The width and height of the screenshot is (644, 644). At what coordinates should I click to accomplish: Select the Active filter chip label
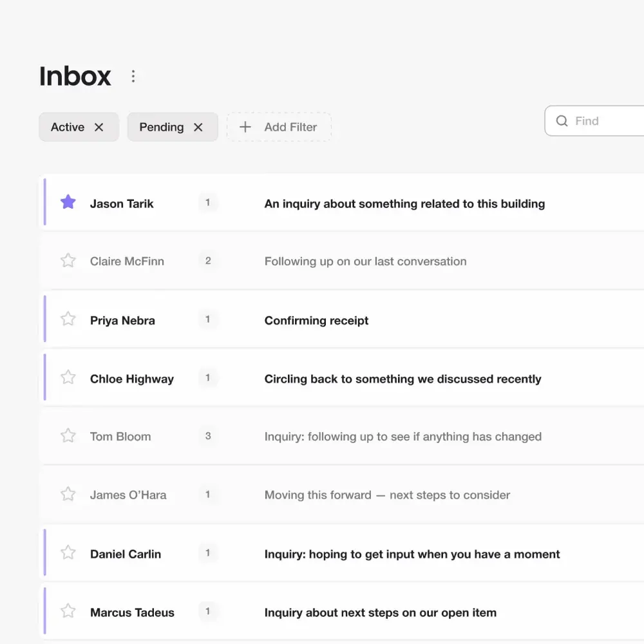click(68, 127)
